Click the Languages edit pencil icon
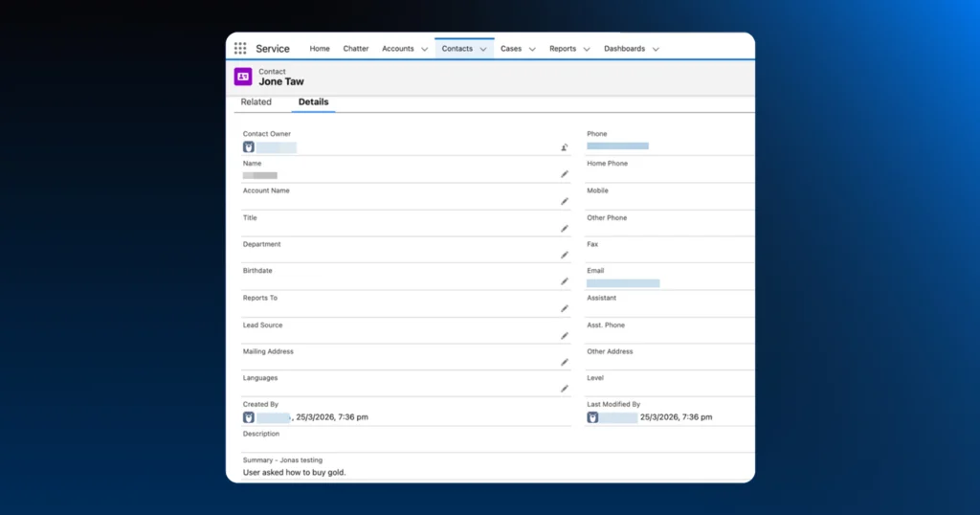This screenshot has height=515, width=980. [565, 389]
